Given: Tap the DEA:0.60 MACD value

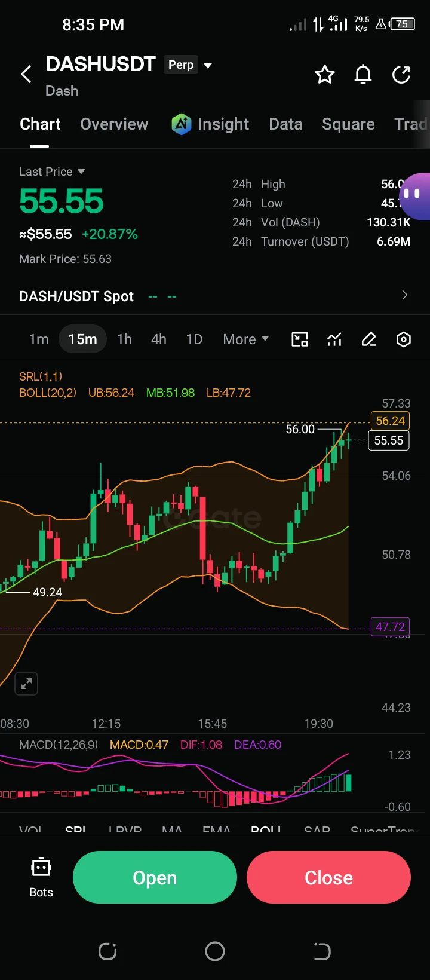Looking at the screenshot, I should click(x=257, y=745).
